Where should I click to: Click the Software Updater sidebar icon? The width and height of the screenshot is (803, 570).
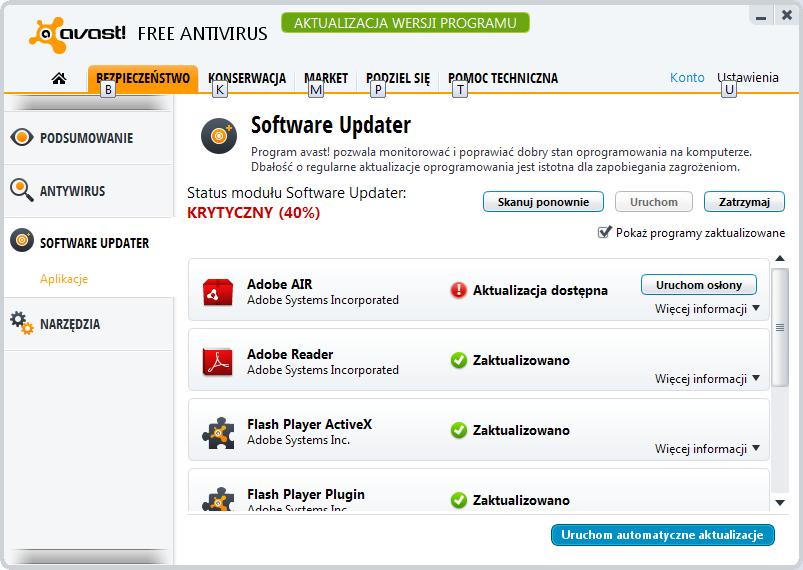(22, 240)
